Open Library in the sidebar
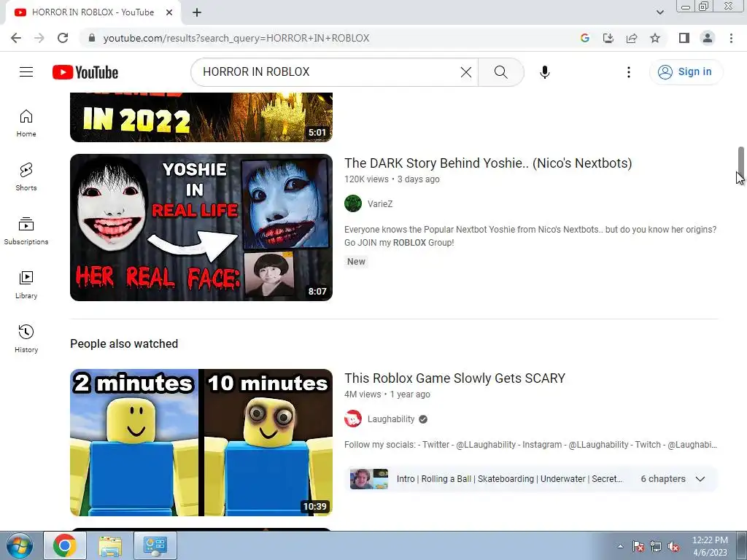 pyautogui.click(x=26, y=285)
